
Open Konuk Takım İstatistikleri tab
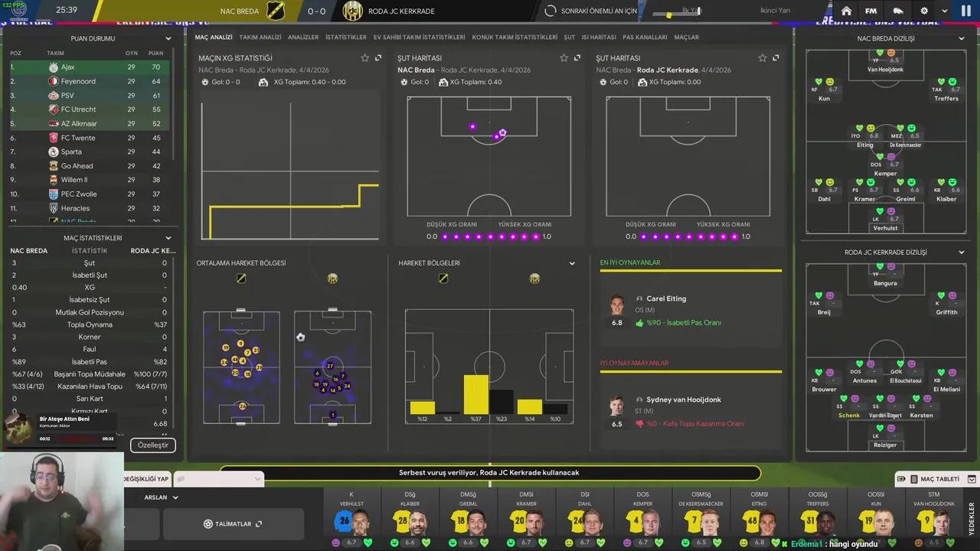point(514,37)
